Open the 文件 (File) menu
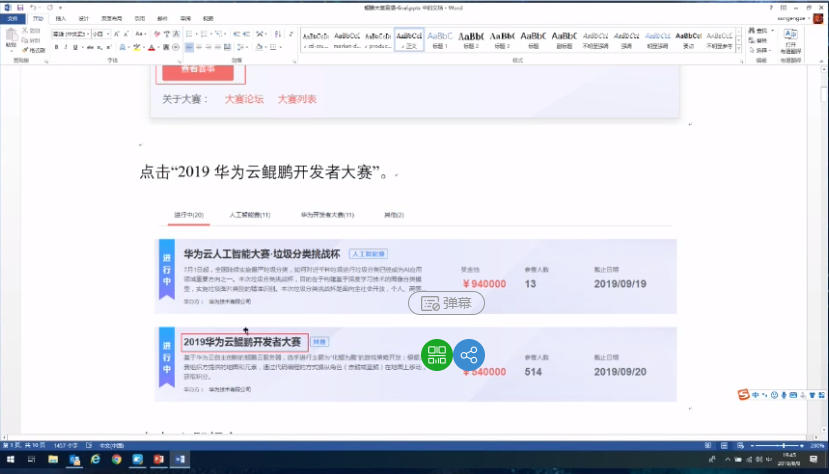829x474 pixels. coord(13,18)
